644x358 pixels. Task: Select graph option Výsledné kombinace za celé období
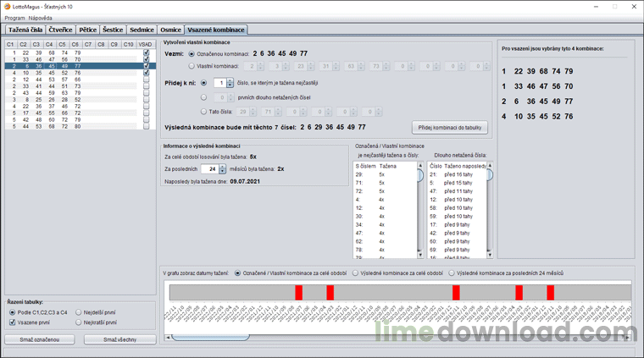[355, 273]
